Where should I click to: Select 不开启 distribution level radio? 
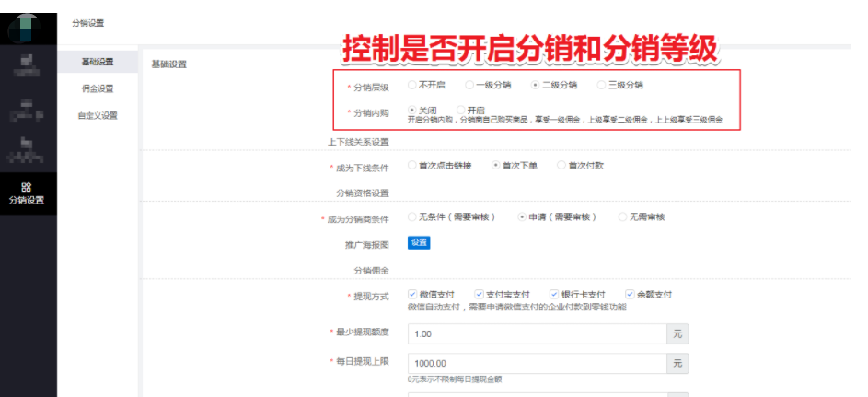(x=411, y=86)
